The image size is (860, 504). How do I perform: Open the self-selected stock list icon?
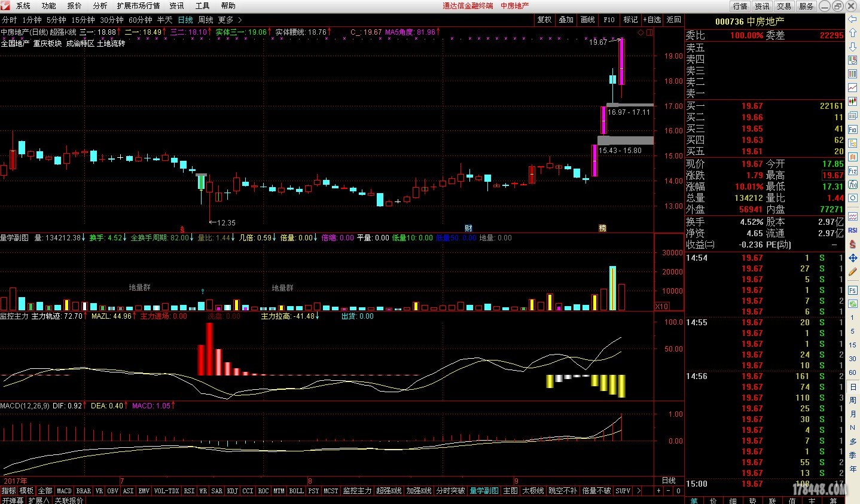[x=853, y=60]
